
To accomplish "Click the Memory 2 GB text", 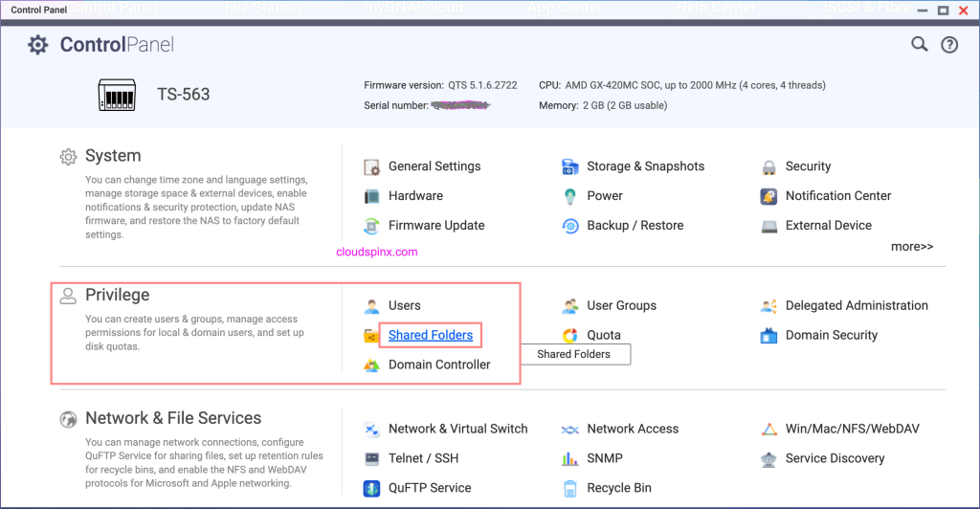I will [603, 105].
